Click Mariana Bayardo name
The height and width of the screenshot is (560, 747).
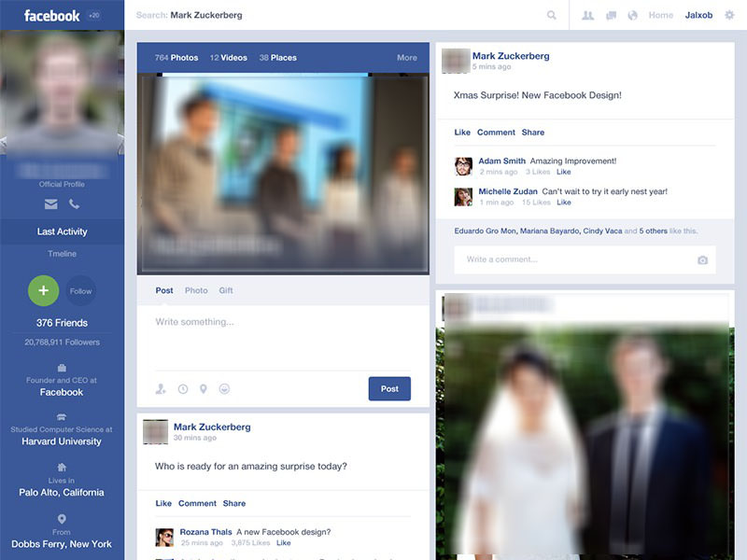[x=550, y=231]
